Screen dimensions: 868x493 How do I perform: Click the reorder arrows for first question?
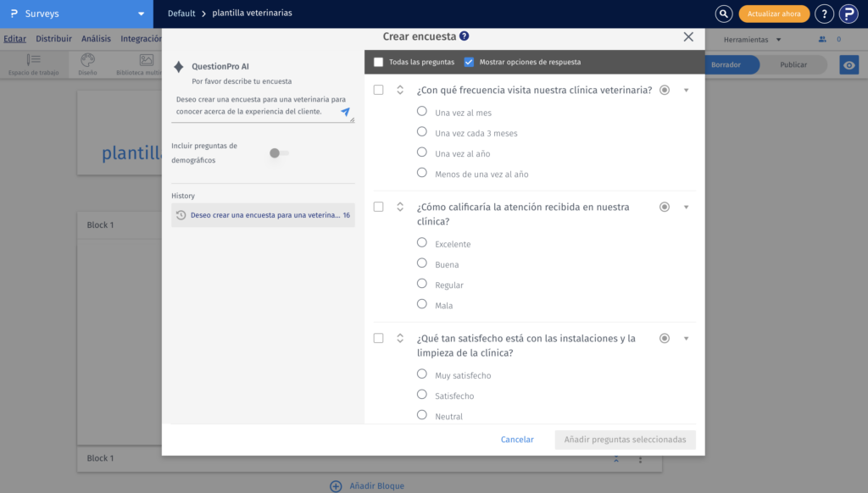(400, 90)
